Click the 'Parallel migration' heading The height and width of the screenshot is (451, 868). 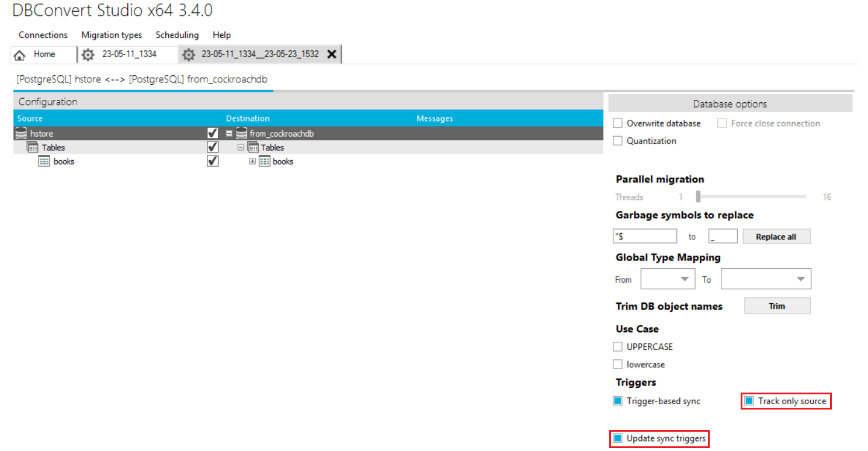coord(660,179)
